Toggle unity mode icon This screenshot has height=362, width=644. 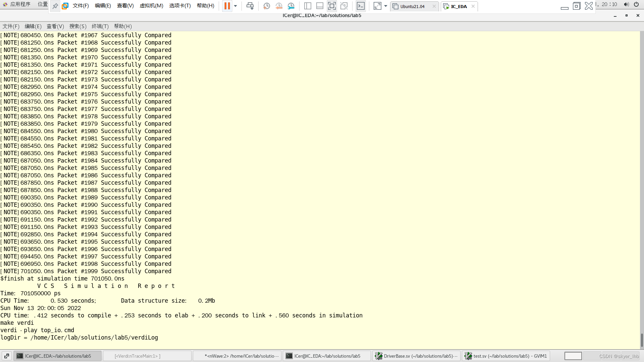[x=344, y=6]
